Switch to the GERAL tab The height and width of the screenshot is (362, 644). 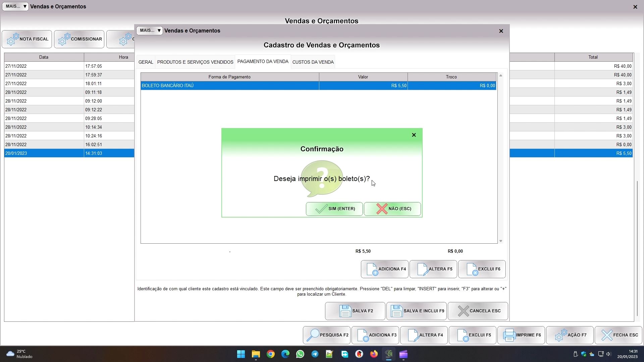click(x=146, y=62)
